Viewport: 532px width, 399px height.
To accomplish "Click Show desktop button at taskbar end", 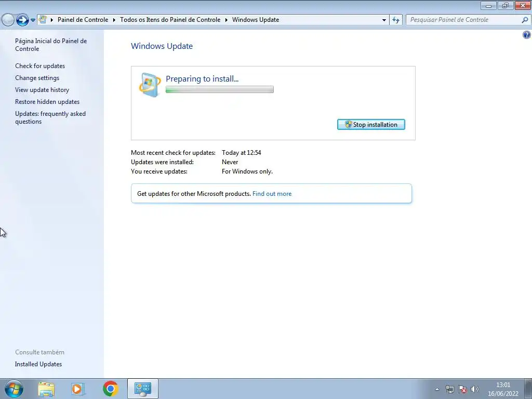I will (x=528, y=389).
